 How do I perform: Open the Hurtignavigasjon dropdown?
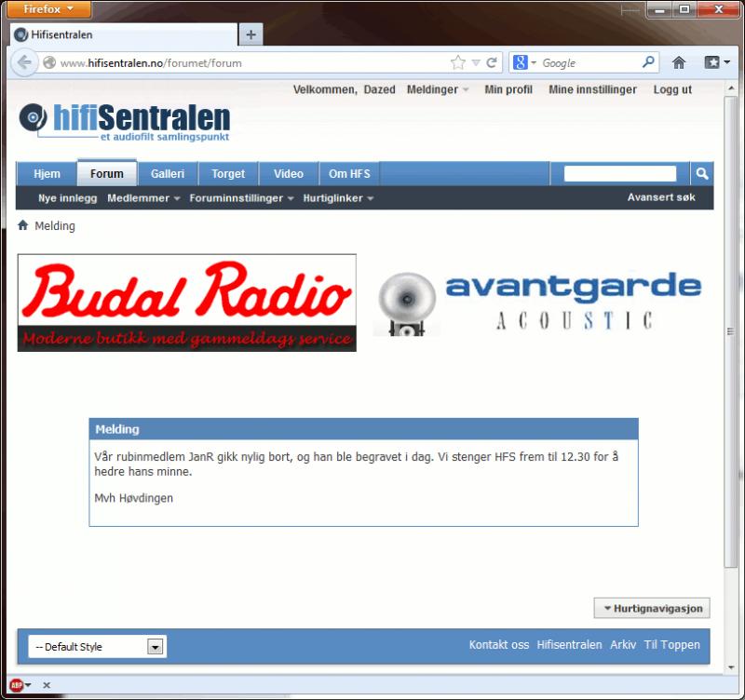coord(652,609)
